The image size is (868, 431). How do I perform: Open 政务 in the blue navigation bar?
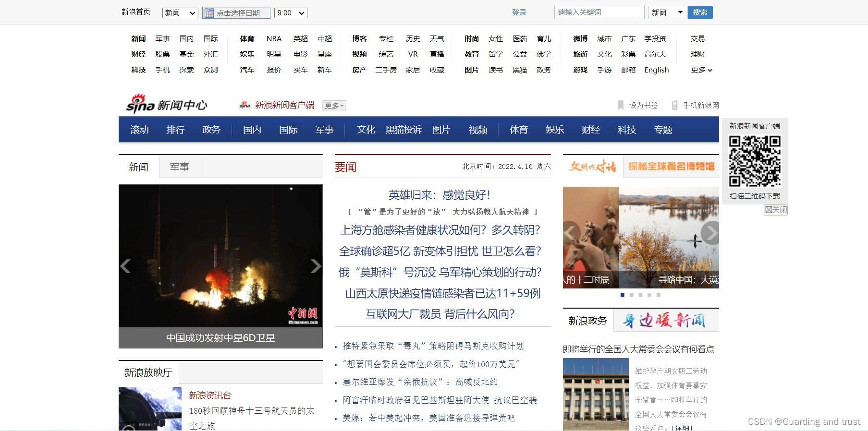pyautogui.click(x=211, y=130)
